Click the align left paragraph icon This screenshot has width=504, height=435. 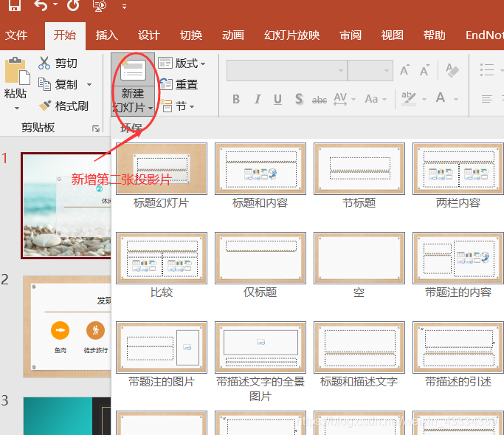click(487, 99)
